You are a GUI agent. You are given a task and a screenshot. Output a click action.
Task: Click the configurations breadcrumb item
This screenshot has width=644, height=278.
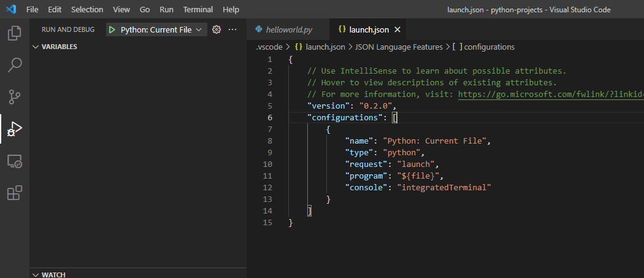coord(489,47)
